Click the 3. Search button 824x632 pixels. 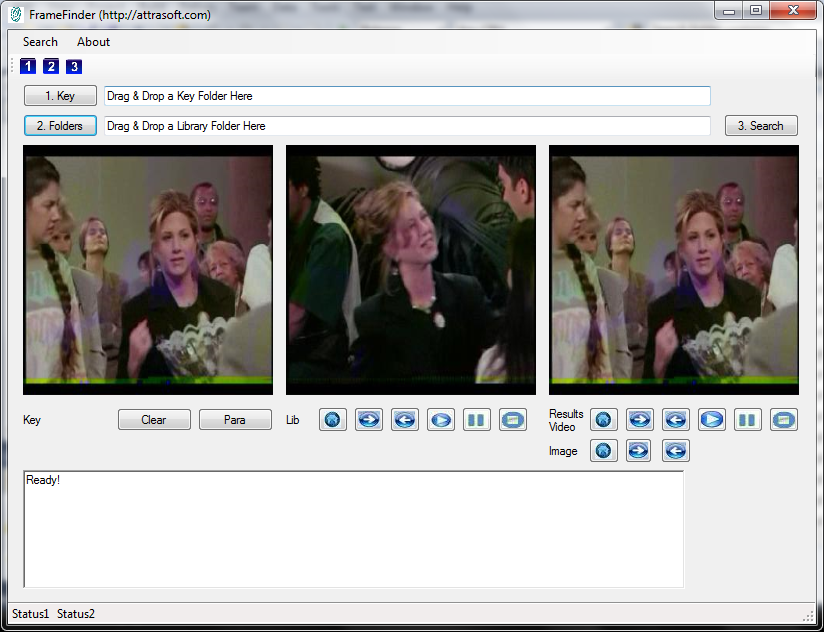[761, 126]
